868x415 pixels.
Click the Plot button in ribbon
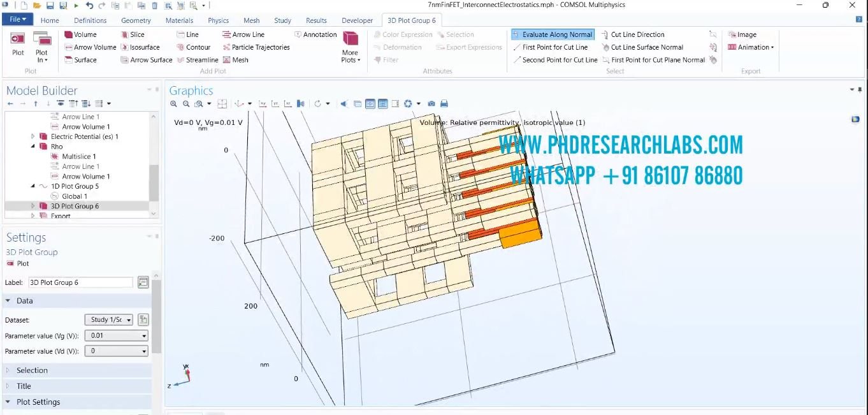18,45
